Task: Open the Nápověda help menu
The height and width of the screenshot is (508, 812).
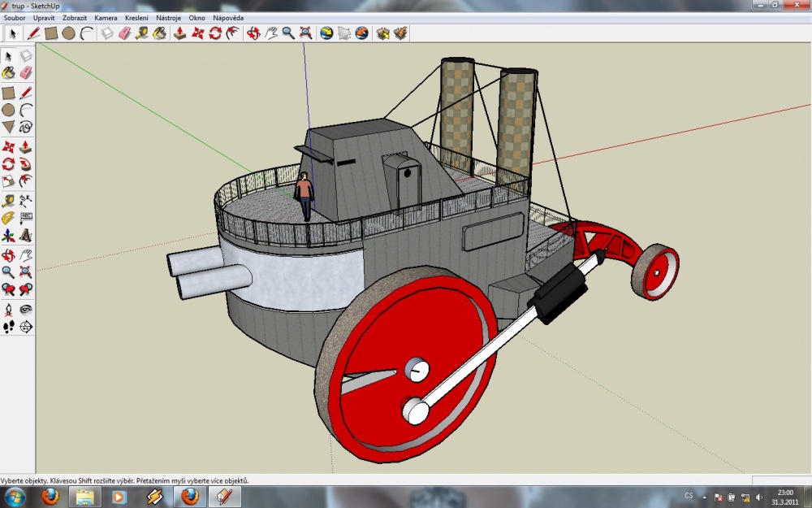Action: coord(228,18)
